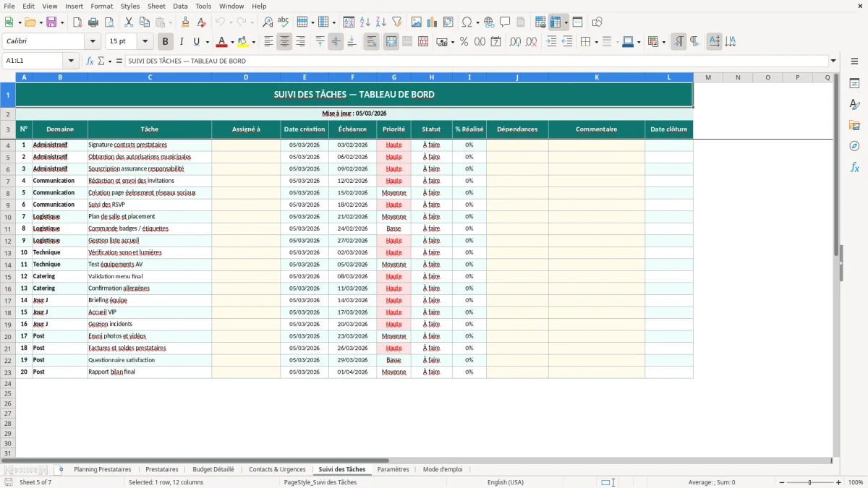
Task: Click the Insert Special Character omega icon
Action: (x=467, y=22)
